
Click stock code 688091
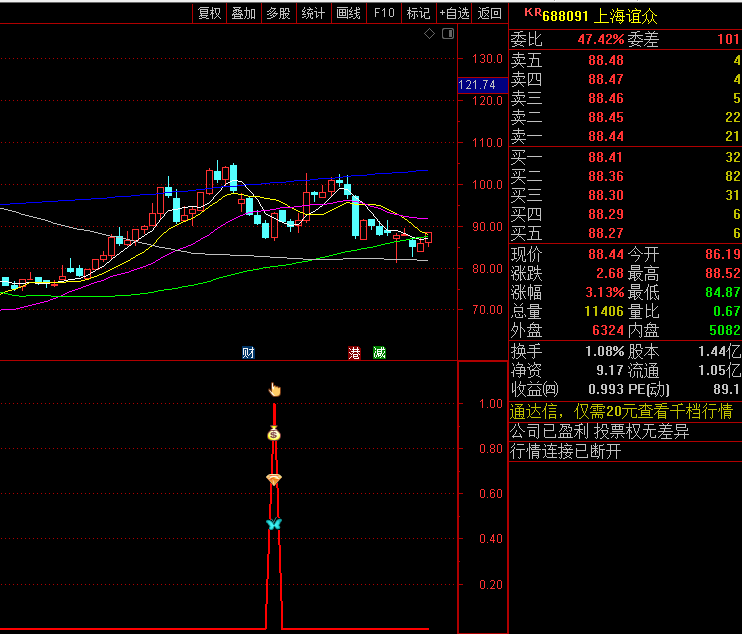[x=565, y=16]
